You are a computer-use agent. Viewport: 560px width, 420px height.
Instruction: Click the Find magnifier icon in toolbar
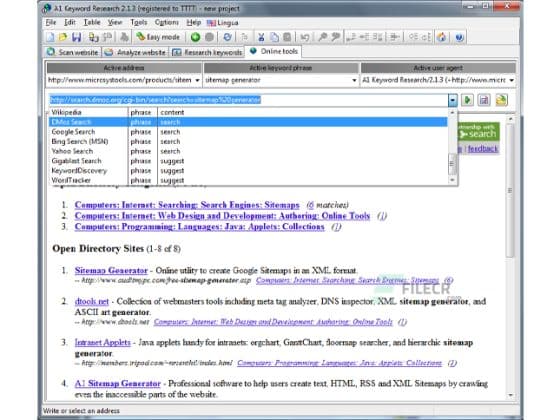[x=322, y=37]
